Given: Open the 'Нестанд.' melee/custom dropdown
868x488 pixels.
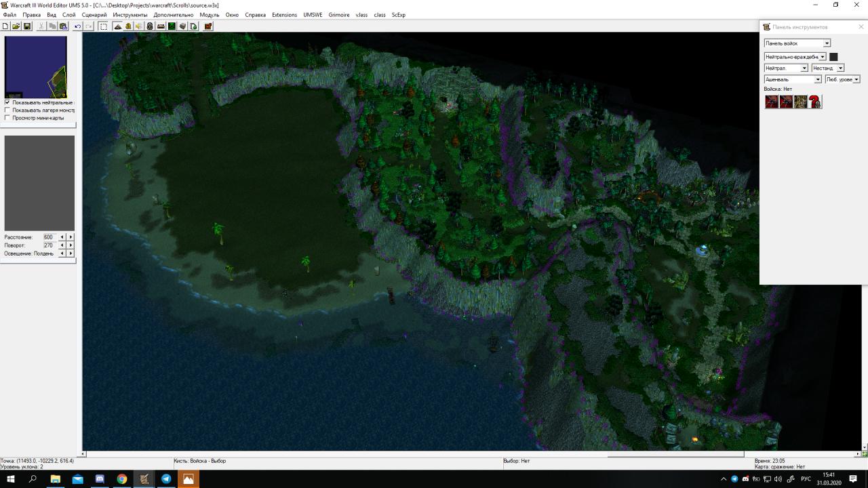Looking at the screenshot, I should (x=828, y=68).
